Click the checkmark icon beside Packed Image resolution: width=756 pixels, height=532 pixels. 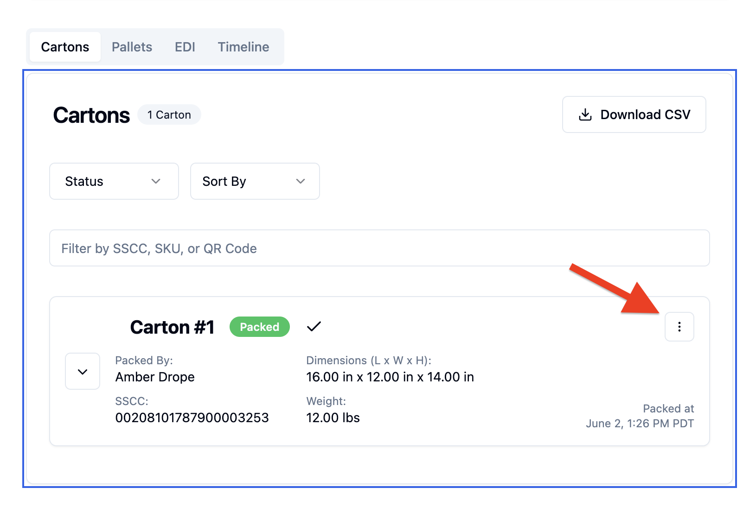pos(314,327)
